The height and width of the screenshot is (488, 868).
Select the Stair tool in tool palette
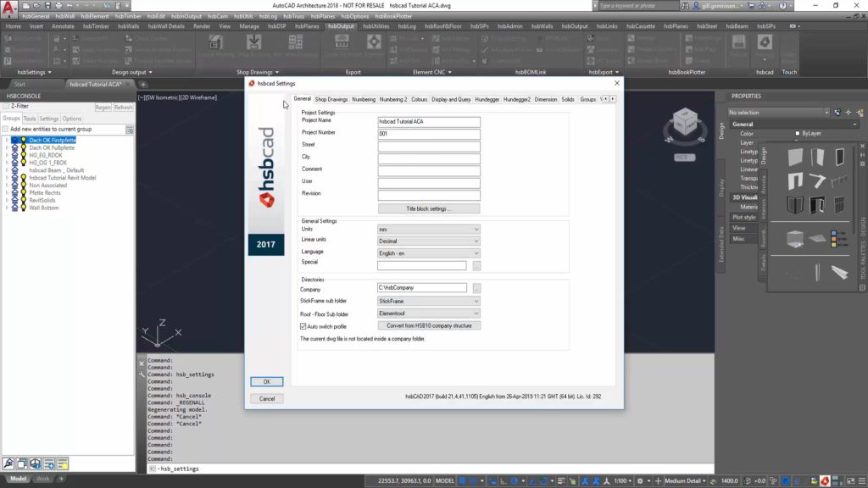tap(817, 181)
